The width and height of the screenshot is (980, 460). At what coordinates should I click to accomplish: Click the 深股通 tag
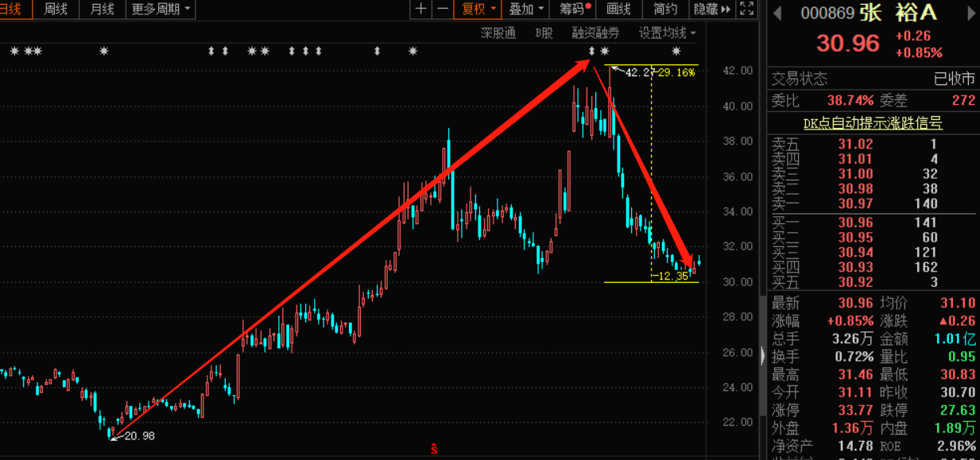point(498,33)
